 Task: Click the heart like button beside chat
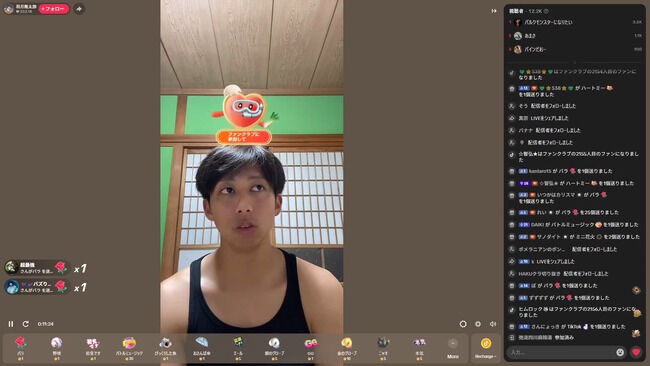click(636, 352)
